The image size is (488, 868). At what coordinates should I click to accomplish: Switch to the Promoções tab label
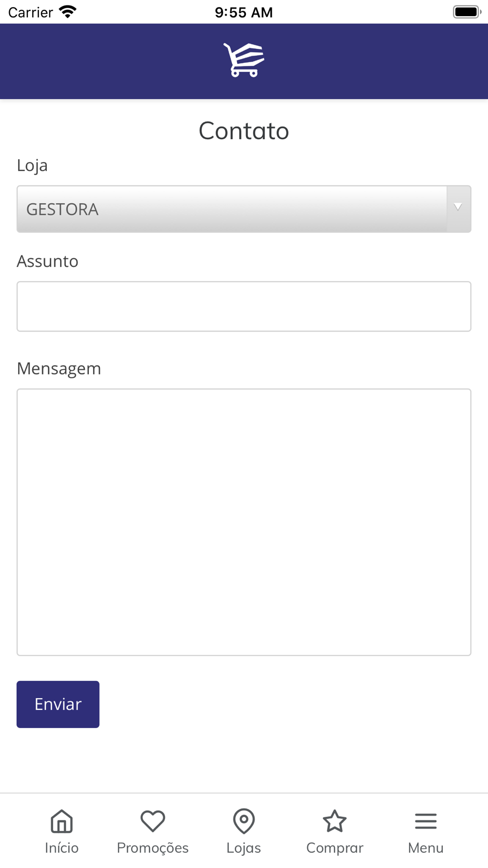(153, 848)
